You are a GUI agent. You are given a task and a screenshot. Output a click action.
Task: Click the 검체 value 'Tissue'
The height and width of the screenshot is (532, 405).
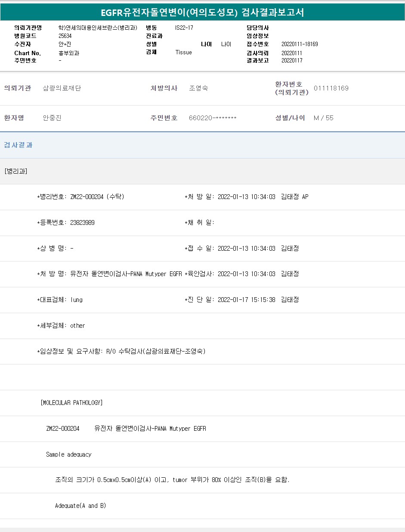[183, 52]
